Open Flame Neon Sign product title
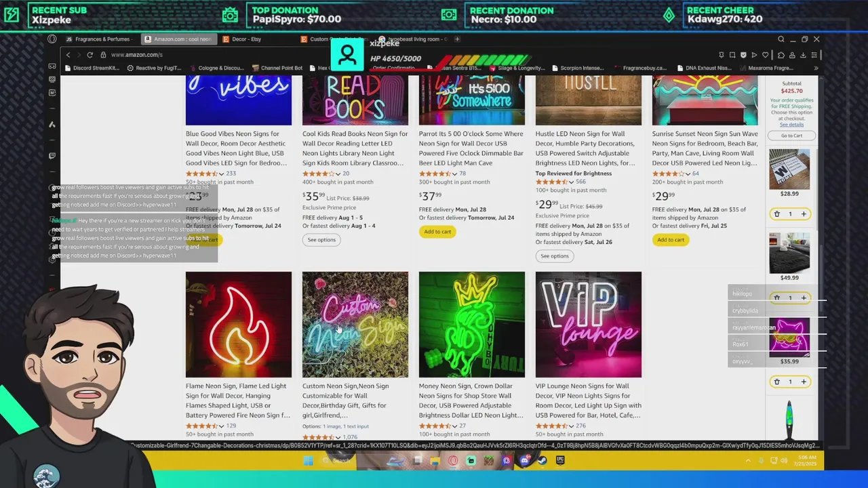868x488 pixels. coord(238,401)
